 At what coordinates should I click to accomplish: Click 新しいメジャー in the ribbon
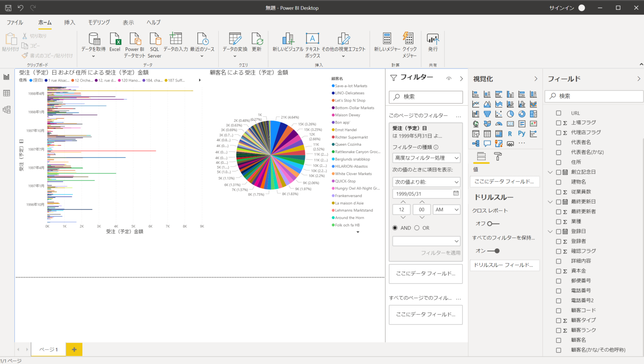click(x=387, y=42)
